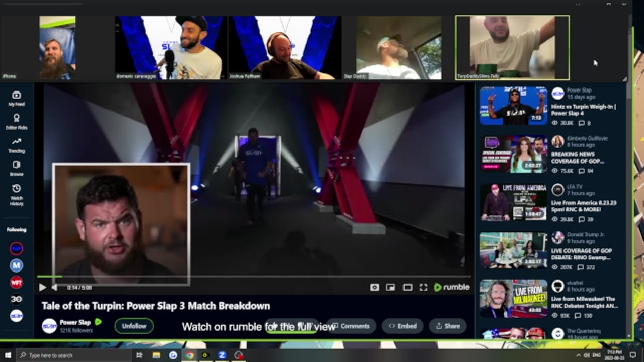Open Donald Trump Jr. channel avatar
Viewport: 644px width, 362px height.
click(557, 238)
